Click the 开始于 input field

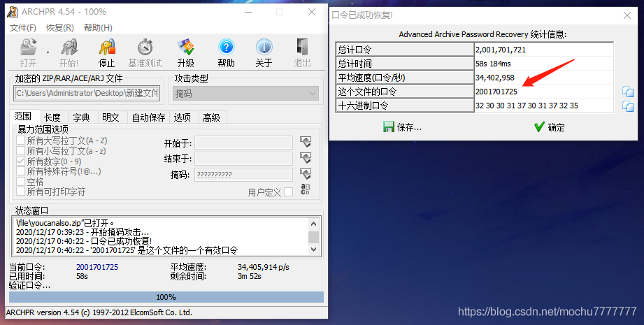pos(243,143)
